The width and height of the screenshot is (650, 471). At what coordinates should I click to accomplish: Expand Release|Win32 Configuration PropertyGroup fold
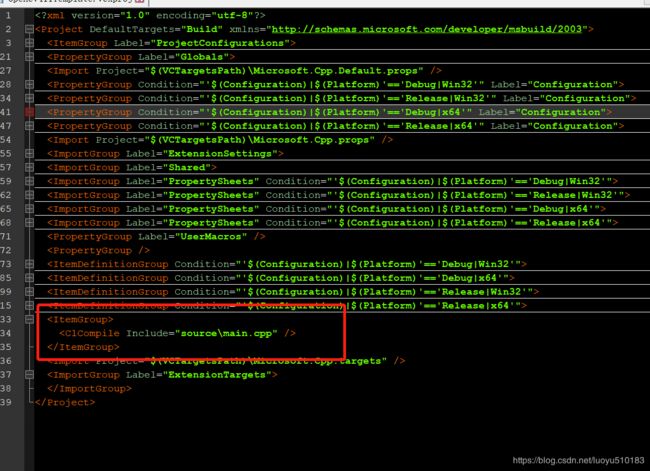29,98
